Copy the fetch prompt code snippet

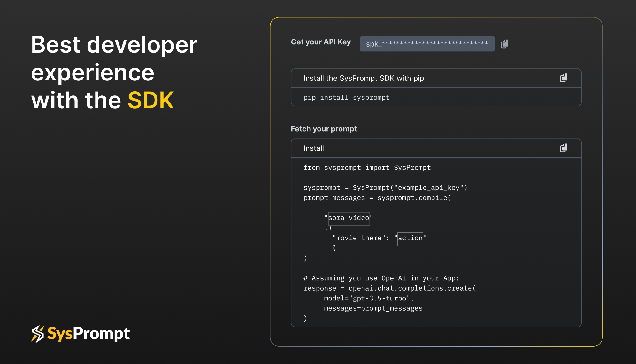pyautogui.click(x=564, y=148)
